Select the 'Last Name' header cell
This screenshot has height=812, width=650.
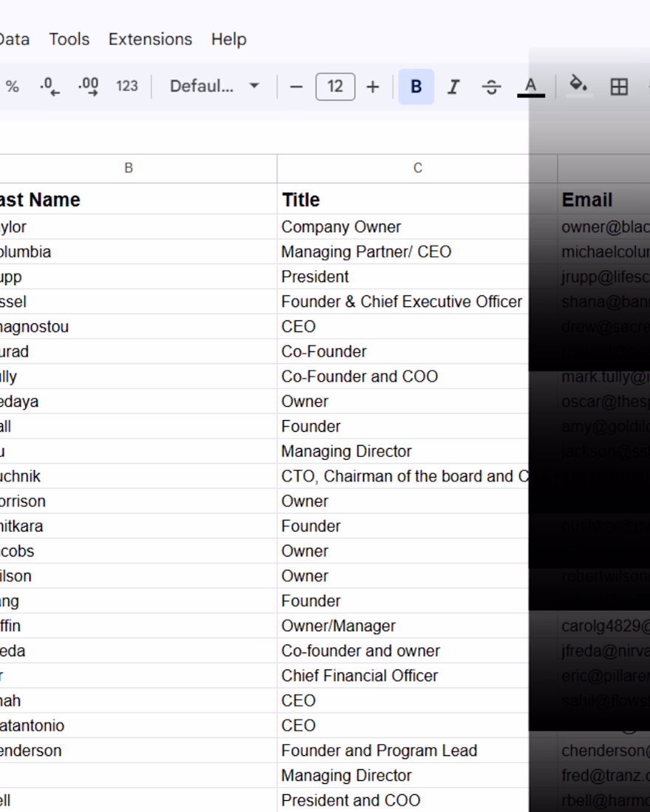point(138,199)
